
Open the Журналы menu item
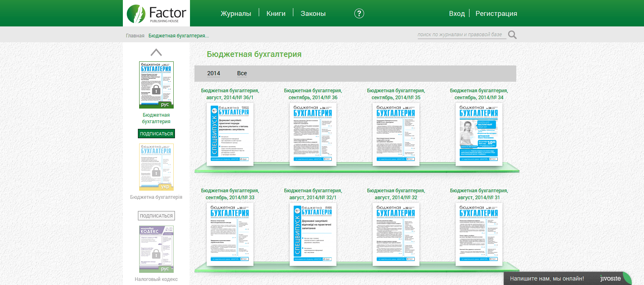pyautogui.click(x=236, y=13)
